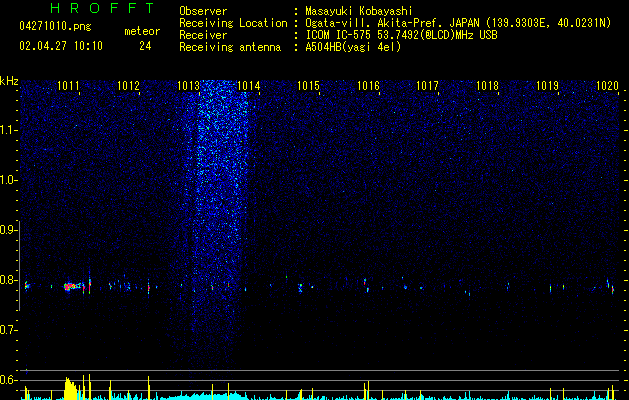Click time marker 1020

(607, 86)
